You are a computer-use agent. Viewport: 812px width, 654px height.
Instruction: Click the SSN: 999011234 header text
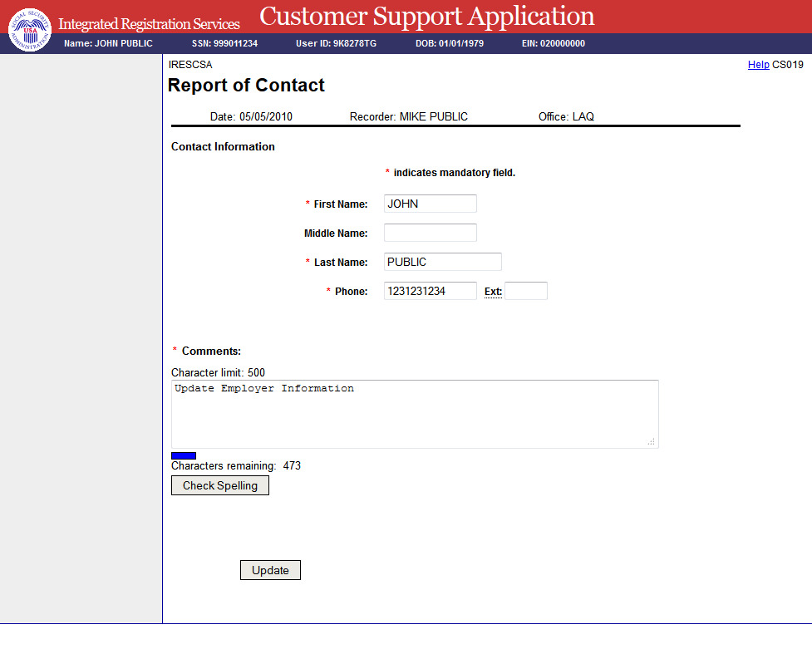224,43
